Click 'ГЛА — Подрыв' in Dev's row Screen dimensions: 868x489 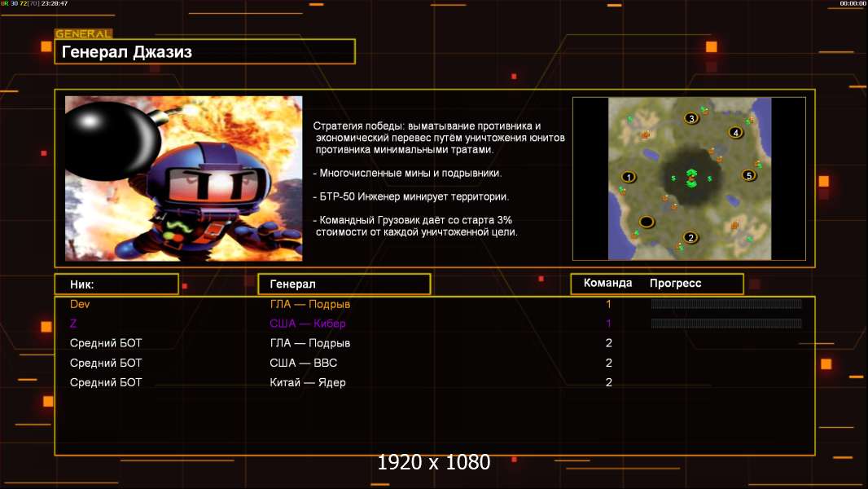(x=310, y=304)
